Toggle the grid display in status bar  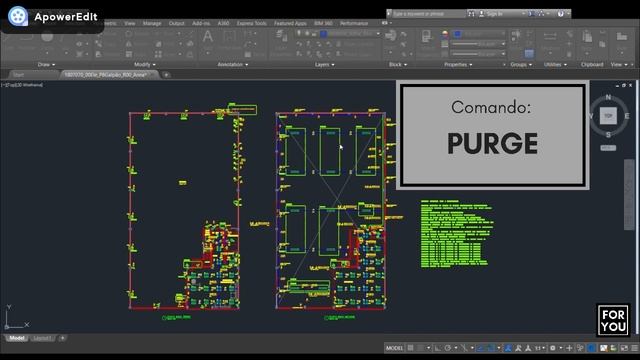point(411,348)
